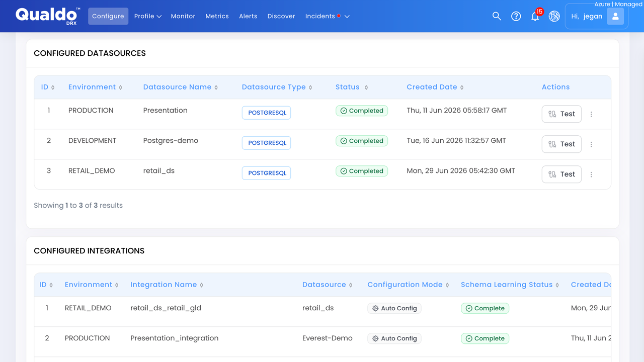Click the user avatar icon beside jegan
644x362 pixels.
[x=615, y=16]
